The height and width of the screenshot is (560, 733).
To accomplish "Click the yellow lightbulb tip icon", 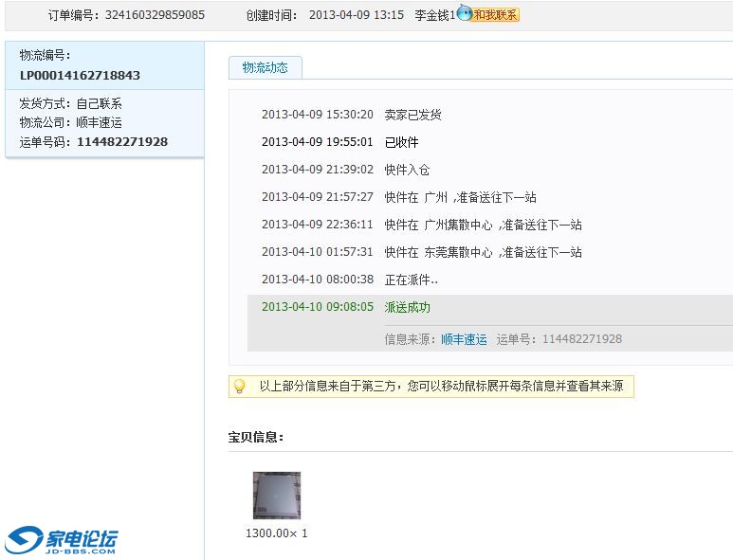I will pos(240,387).
